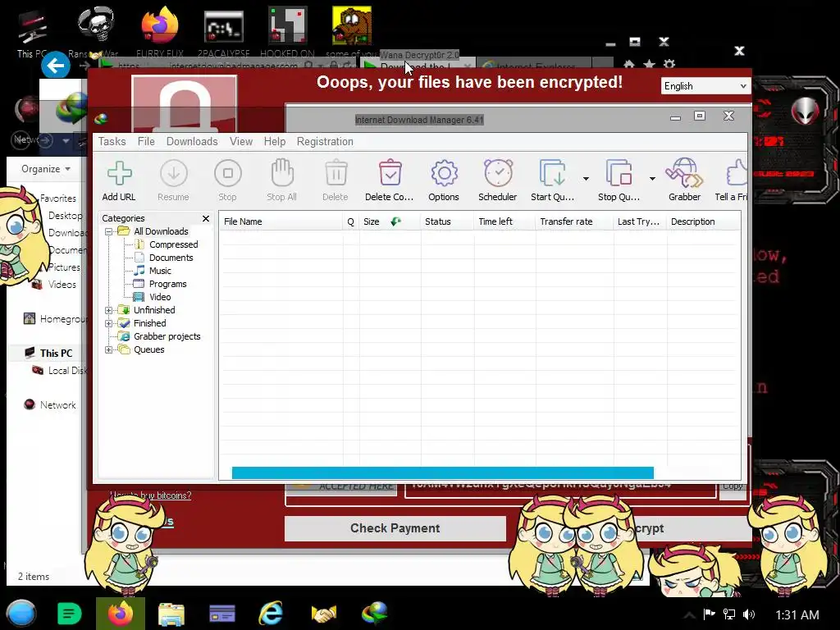Image resolution: width=840 pixels, height=630 pixels.
Task: Select This PC in Explorer sidebar
Action: [56, 353]
